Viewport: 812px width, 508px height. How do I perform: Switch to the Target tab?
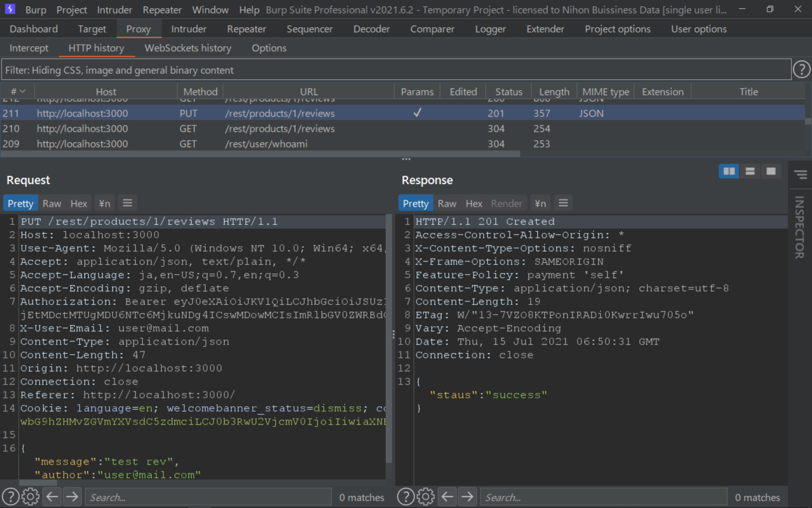(x=92, y=29)
